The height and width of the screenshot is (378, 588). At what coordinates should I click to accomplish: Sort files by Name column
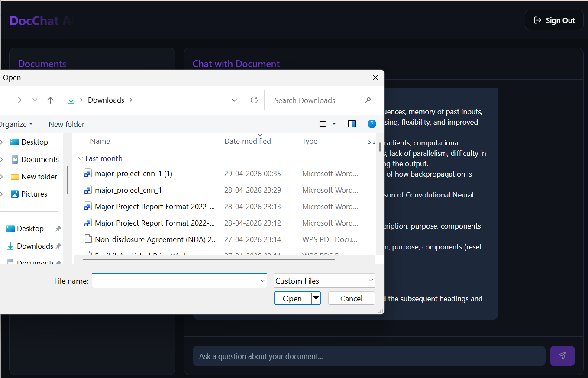click(100, 141)
